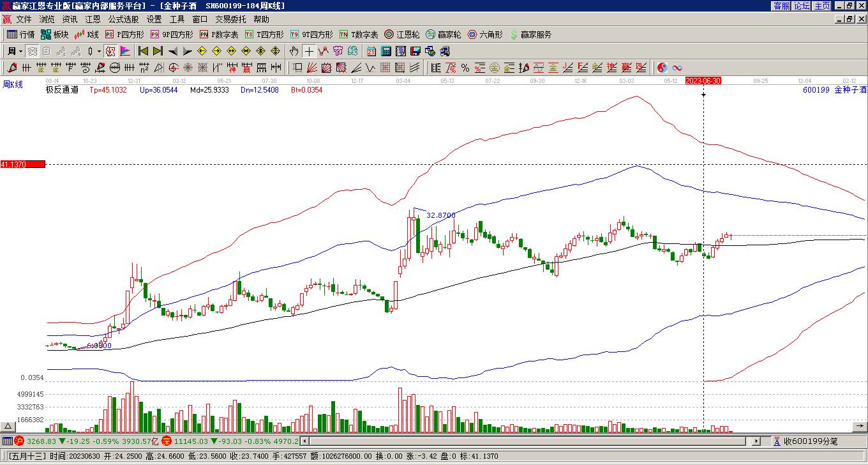This screenshot has height=465, width=868.
Task: Open the 帮助 menu
Action: tap(261, 19)
